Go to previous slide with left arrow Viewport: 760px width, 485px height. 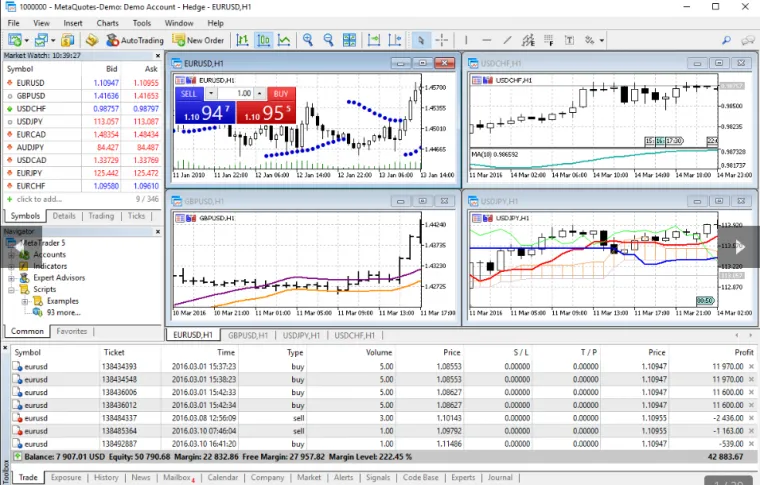tap(20, 247)
